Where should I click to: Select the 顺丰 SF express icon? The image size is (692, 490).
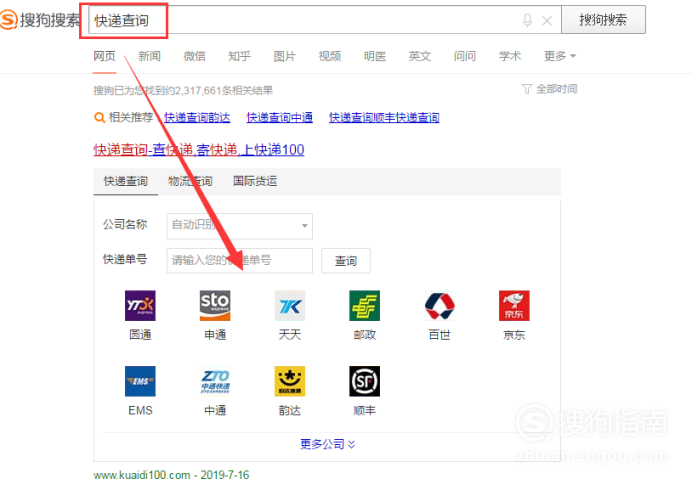[365, 381]
